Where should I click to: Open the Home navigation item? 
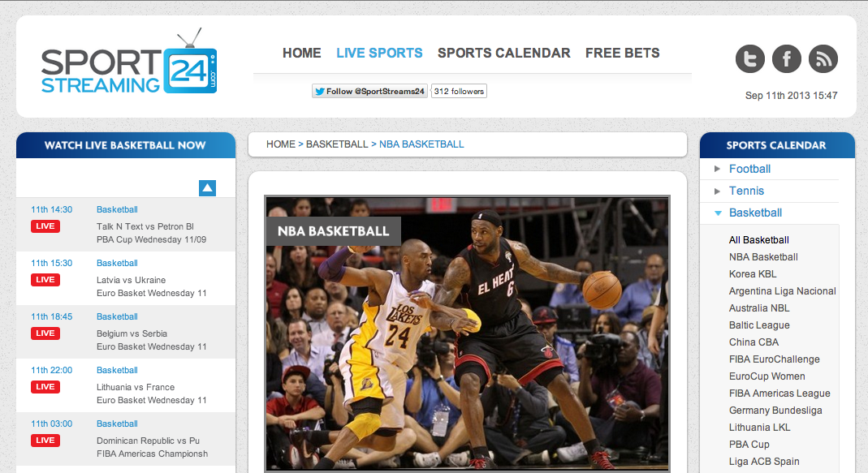(x=302, y=53)
